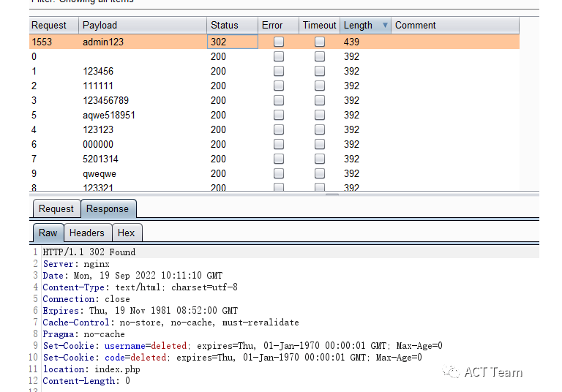Toggle Error checkbox for payload 123456789
This screenshot has width=562, height=392.
coord(279,101)
